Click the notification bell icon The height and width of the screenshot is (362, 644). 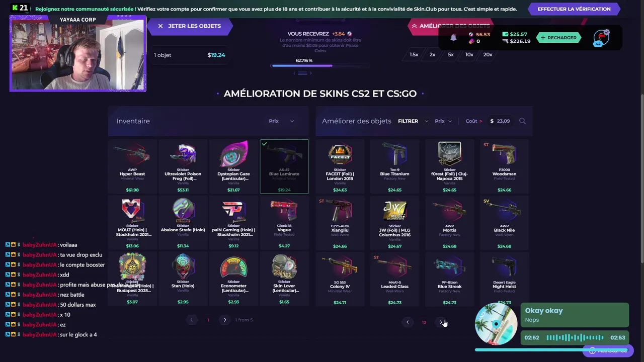pos(453,38)
